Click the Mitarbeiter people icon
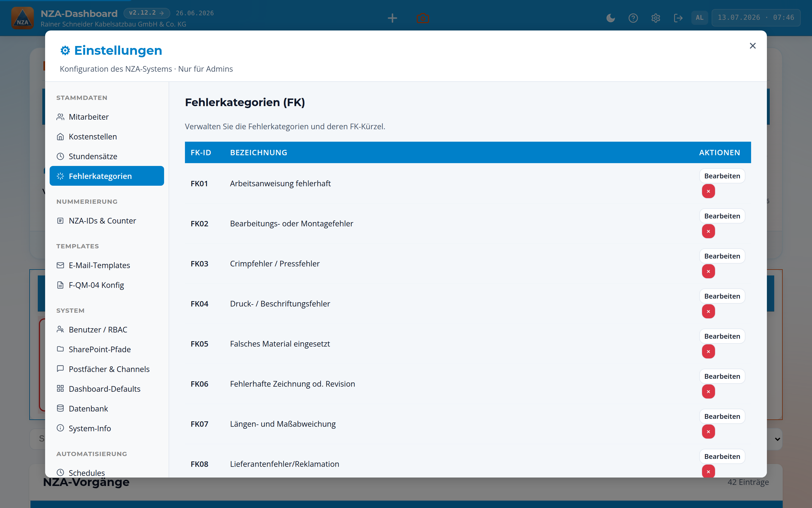The width and height of the screenshot is (812, 508). 60,117
